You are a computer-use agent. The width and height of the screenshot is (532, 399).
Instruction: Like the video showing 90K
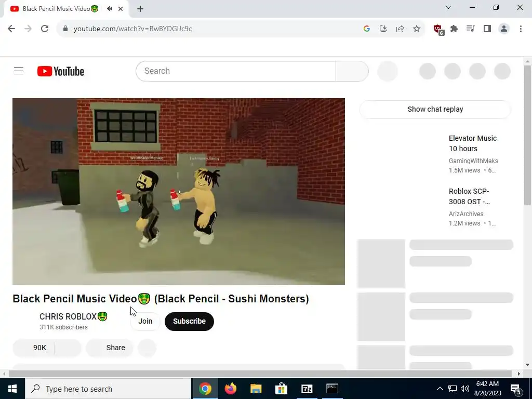(x=34, y=348)
